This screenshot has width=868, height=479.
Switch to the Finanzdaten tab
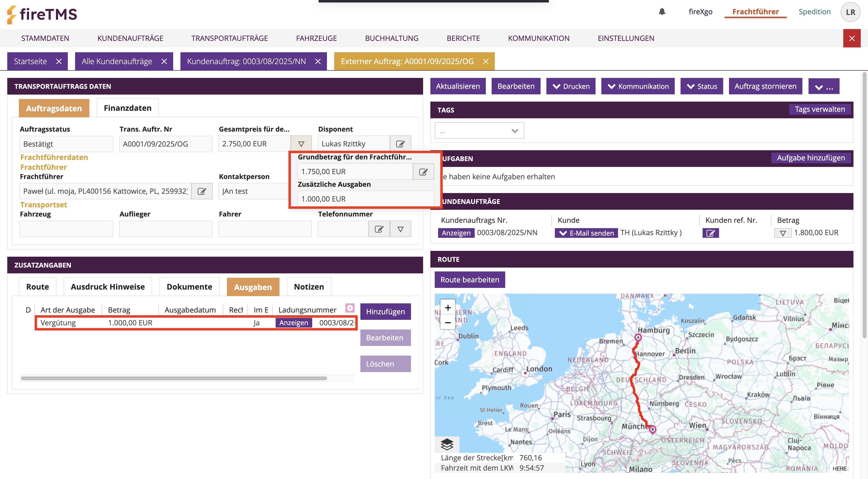pyautogui.click(x=127, y=108)
